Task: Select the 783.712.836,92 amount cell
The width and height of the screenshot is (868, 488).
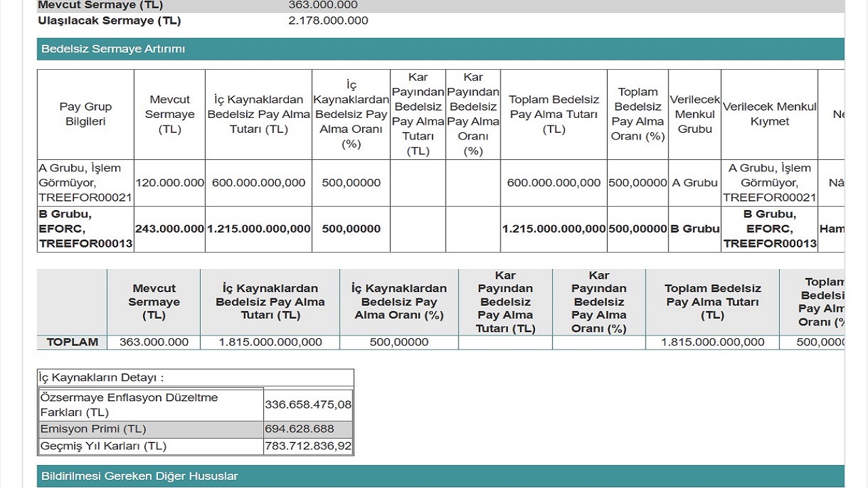Action: point(309,446)
